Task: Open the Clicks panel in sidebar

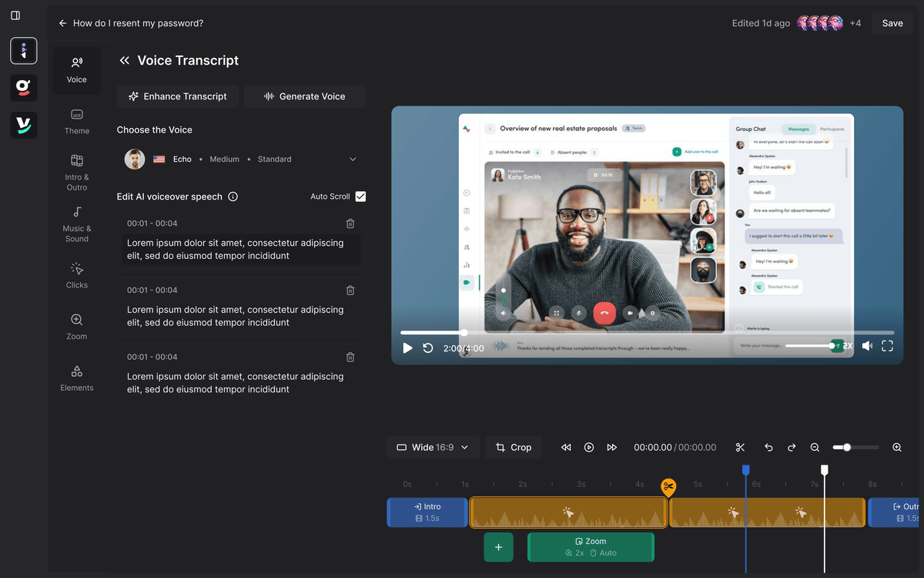Action: point(77,275)
